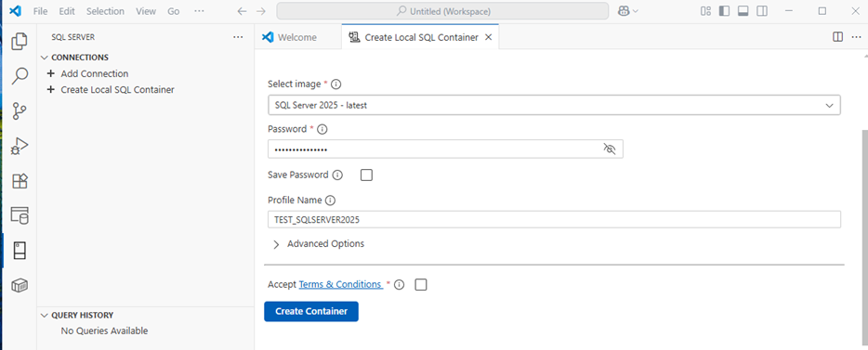This screenshot has width=868, height=350.
Task: Check the Save Password checkbox
Action: point(366,175)
